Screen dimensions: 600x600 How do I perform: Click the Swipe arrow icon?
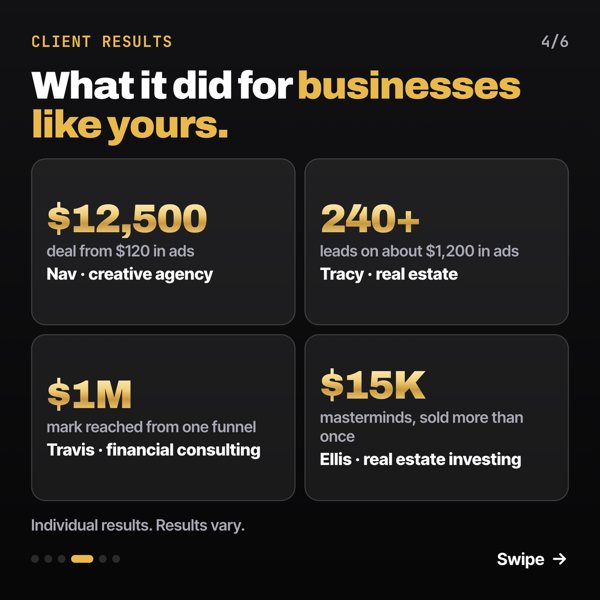559,559
